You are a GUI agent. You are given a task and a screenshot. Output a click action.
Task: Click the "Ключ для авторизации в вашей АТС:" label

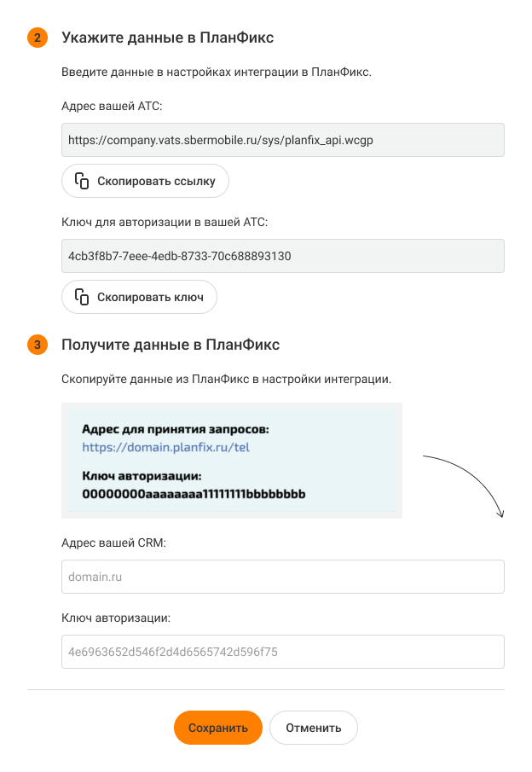click(x=165, y=222)
